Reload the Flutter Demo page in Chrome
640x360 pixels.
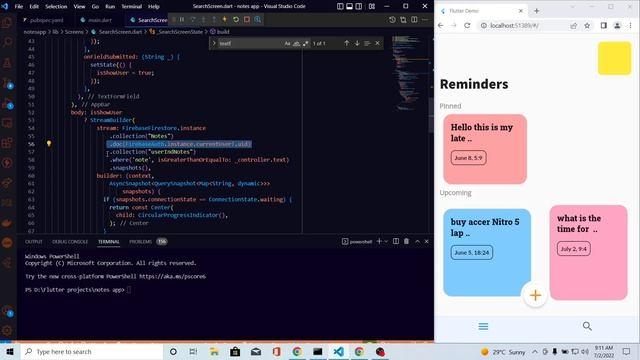[467, 25]
